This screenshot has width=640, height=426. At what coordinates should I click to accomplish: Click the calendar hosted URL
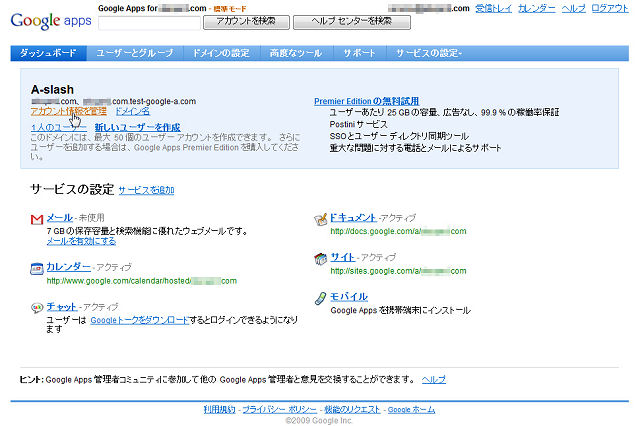[142, 281]
